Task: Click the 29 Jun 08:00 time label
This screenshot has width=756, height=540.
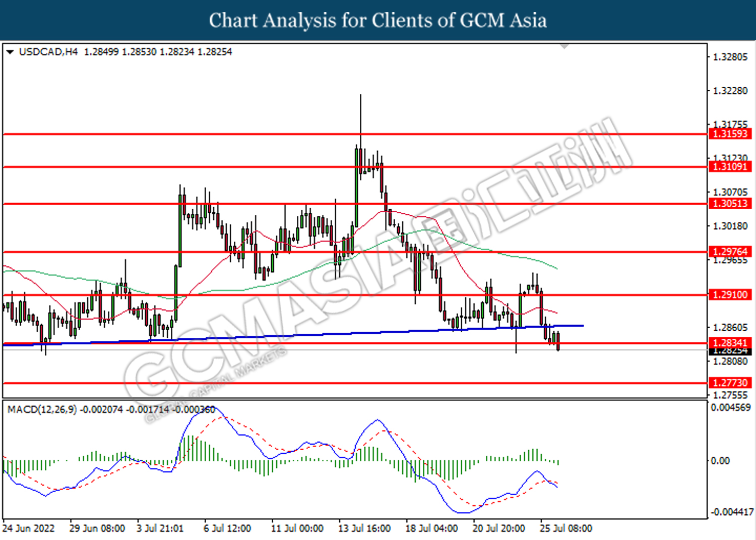Action: coord(97,528)
